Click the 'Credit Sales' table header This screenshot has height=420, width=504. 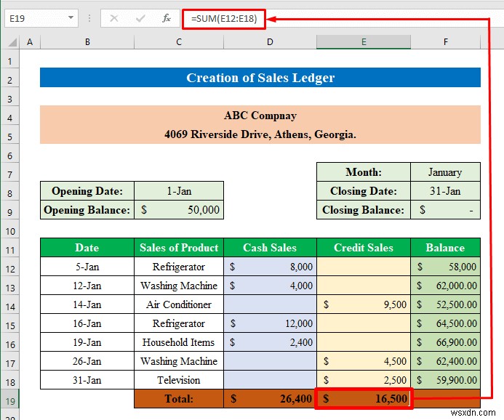click(x=364, y=248)
